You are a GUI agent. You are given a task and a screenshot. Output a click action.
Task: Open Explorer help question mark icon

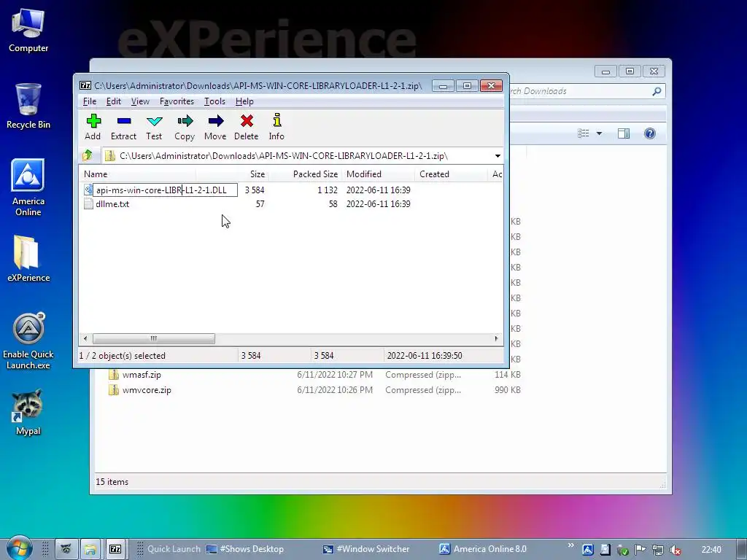(x=650, y=133)
